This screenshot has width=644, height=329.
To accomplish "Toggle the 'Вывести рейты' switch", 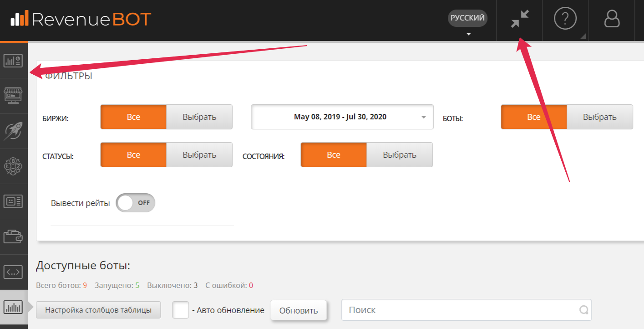I will [x=136, y=203].
